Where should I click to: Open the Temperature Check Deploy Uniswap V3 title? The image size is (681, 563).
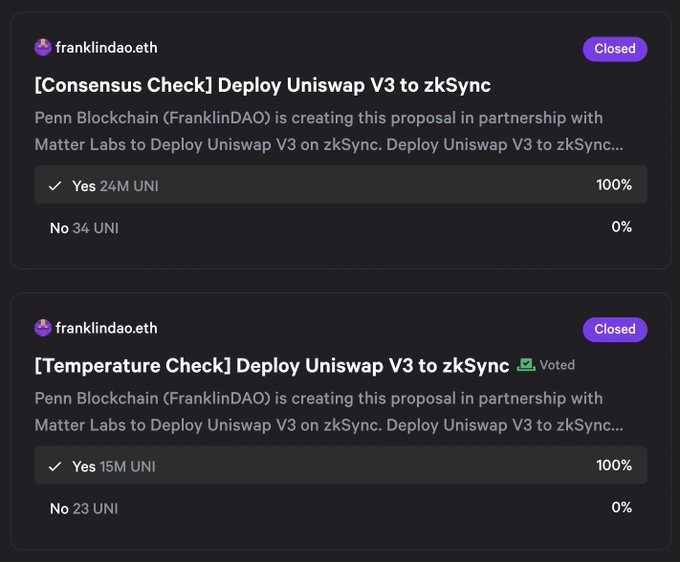(x=272, y=365)
